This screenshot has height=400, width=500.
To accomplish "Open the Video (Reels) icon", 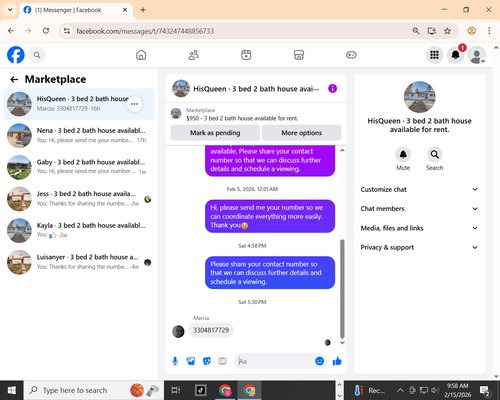I will click(x=246, y=55).
